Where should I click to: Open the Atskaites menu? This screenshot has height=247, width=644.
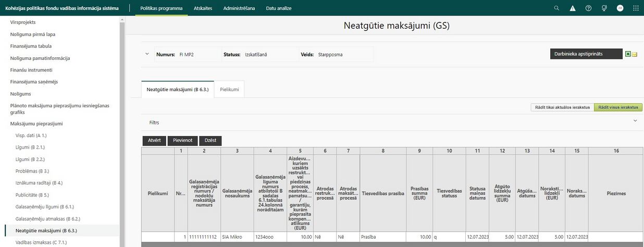(203, 8)
